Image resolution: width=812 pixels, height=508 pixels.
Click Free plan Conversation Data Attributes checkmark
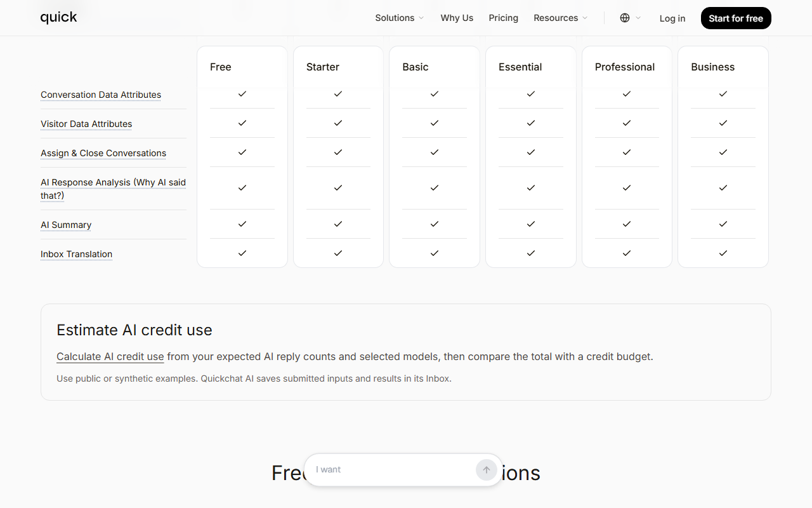[x=242, y=93]
